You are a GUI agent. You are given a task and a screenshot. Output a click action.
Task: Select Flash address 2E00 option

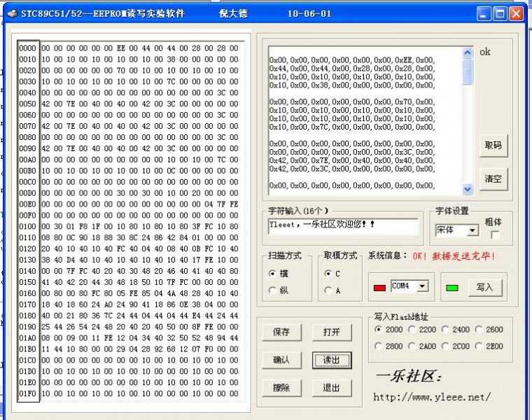click(479, 346)
